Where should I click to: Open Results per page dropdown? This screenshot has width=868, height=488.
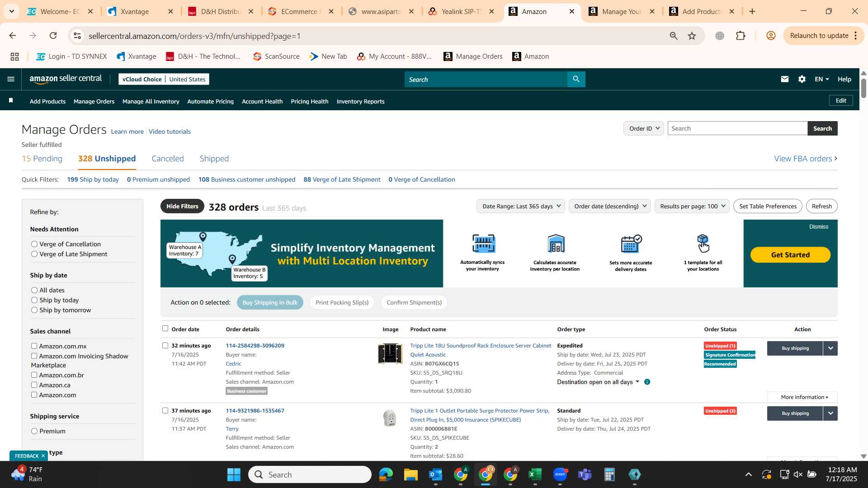[692, 206]
